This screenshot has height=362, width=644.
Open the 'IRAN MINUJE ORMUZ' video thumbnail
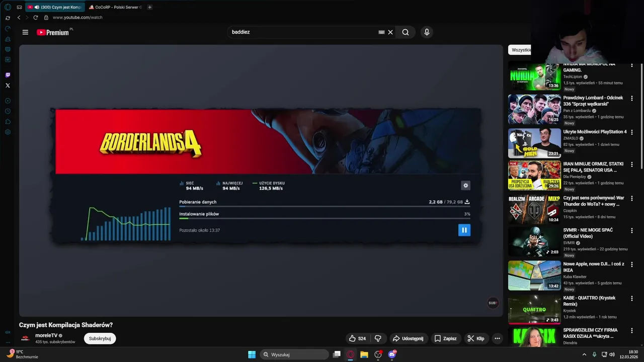pos(534,175)
